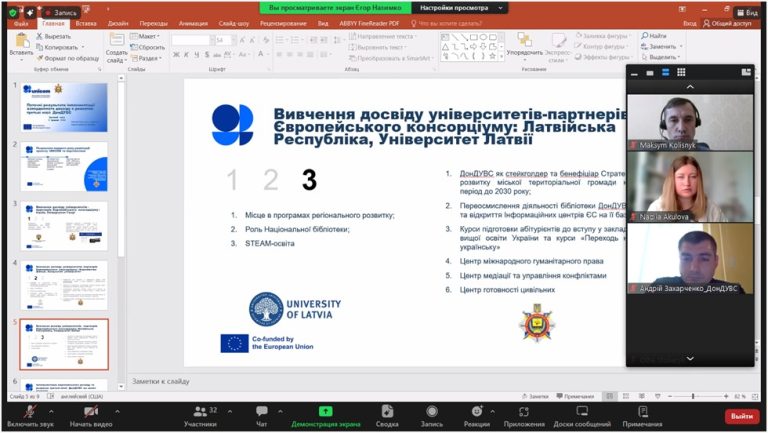Toggle Заметки notes button in status bar

535,396
